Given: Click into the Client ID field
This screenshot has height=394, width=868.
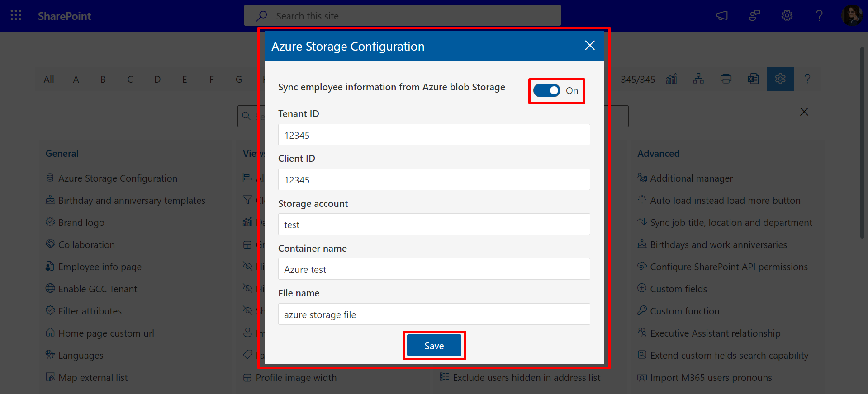Looking at the screenshot, I should coord(434,179).
